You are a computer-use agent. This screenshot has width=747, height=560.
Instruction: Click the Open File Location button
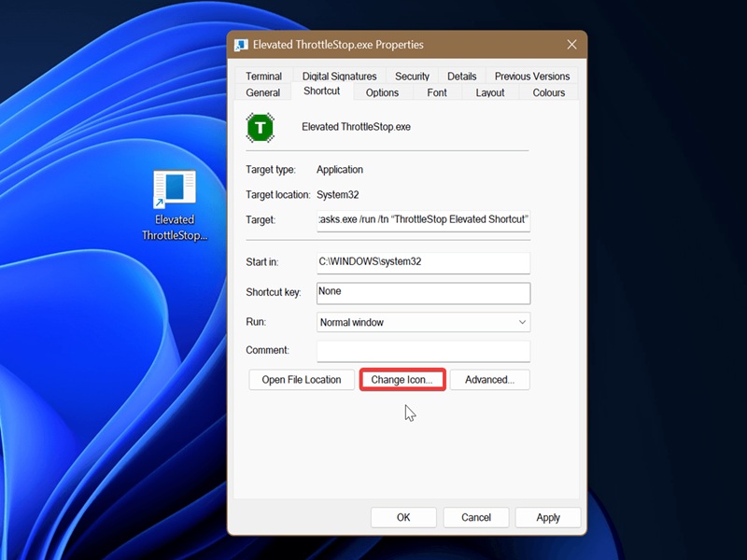pyautogui.click(x=302, y=380)
